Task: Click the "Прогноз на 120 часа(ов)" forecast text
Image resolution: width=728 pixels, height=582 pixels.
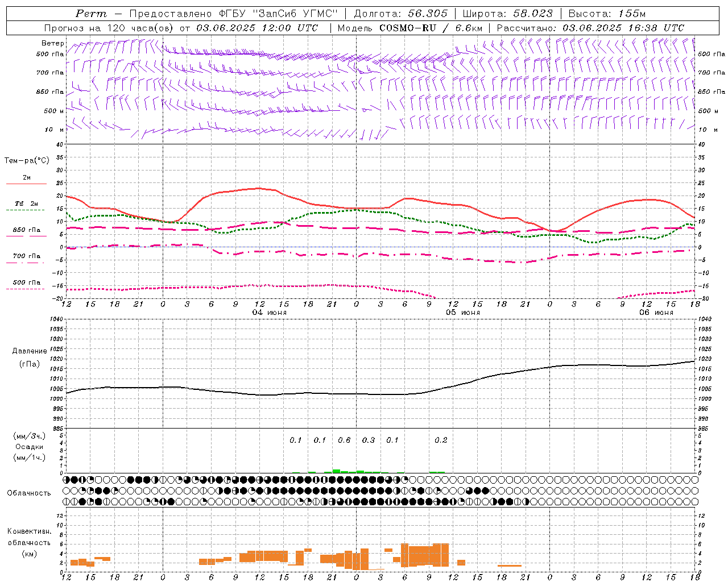Action: pos(109,28)
